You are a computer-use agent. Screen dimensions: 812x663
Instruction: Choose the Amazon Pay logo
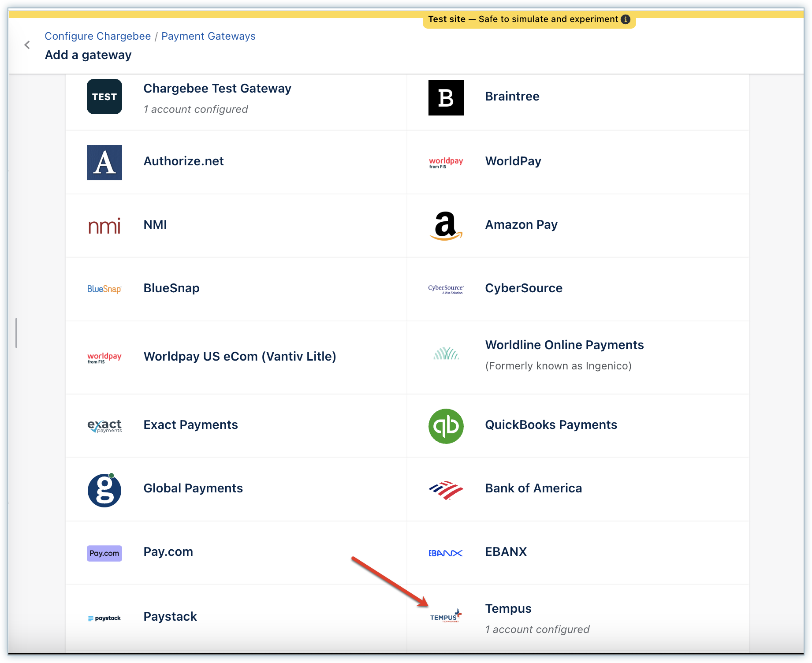point(446,226)
